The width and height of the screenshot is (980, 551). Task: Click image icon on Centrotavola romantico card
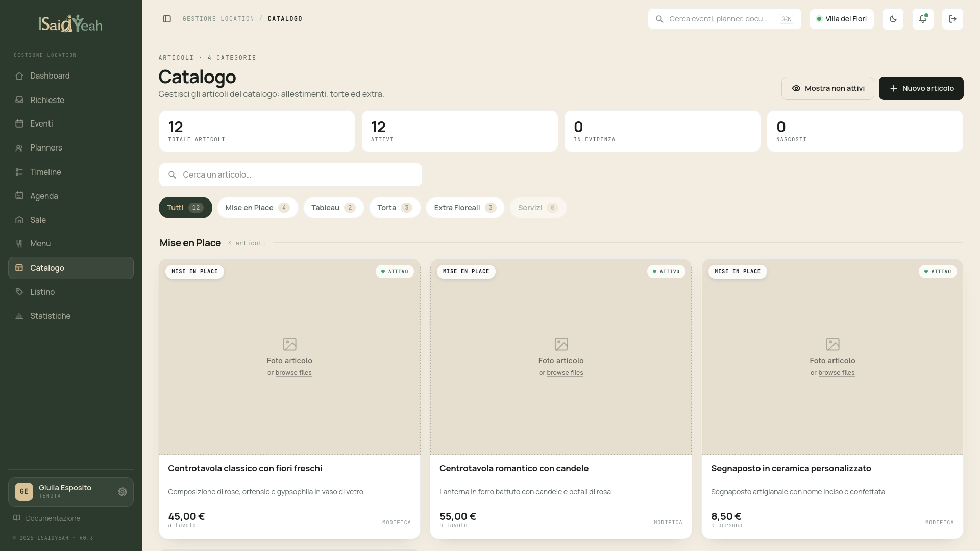(561, 344)
